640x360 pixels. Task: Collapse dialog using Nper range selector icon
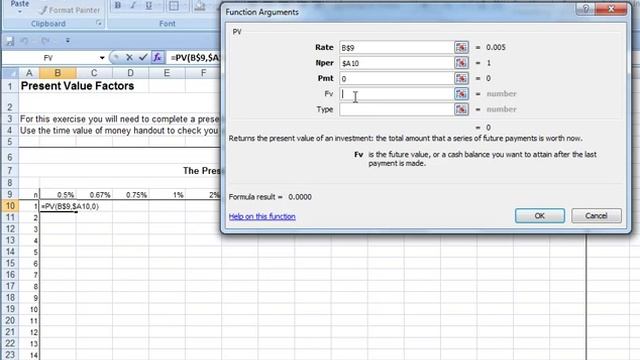[x=461, y=63]
